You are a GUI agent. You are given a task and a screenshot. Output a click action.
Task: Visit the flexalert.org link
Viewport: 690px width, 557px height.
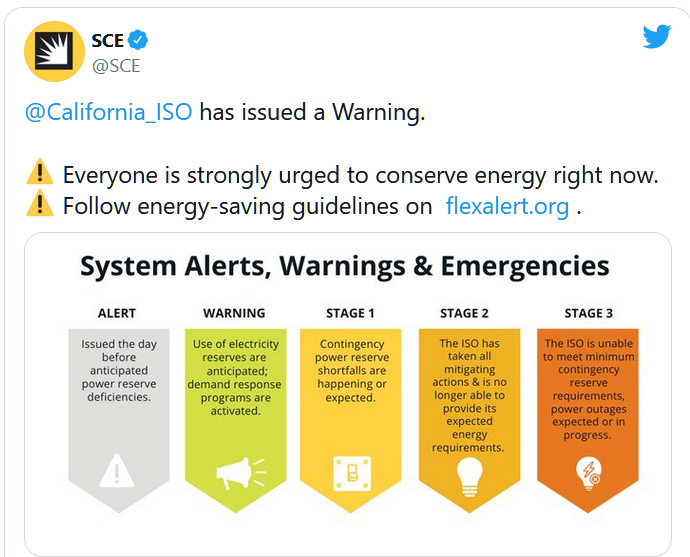pyautogui.click(x=508, y=207)
